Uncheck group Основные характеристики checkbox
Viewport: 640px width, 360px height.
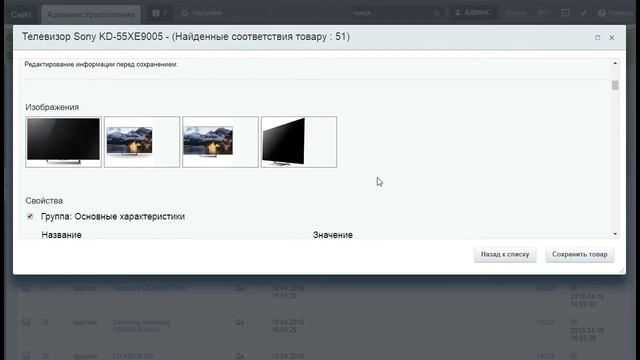(x=30, y=216)
